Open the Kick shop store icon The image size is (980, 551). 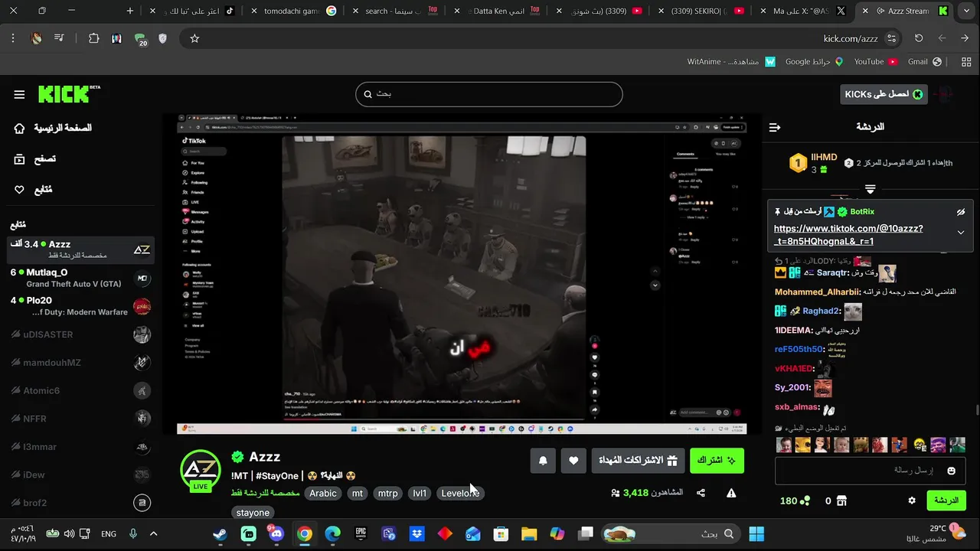click(x=841, y=500)
